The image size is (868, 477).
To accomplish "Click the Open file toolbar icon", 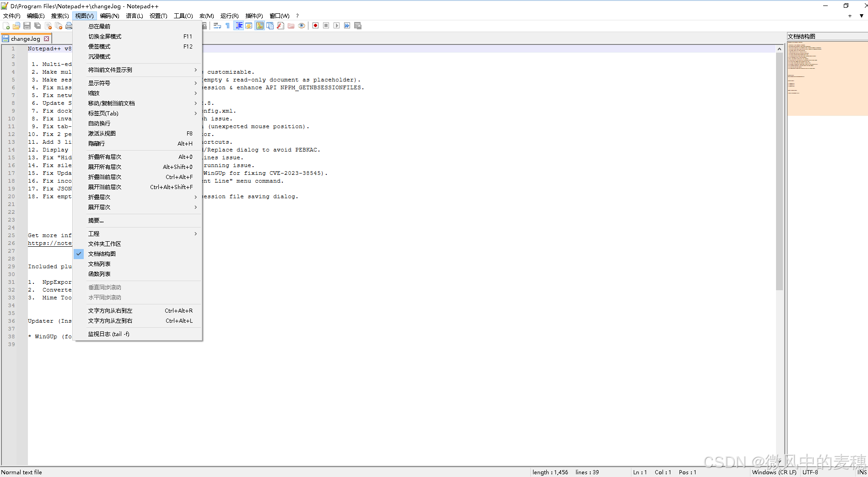I will [16, 26].
